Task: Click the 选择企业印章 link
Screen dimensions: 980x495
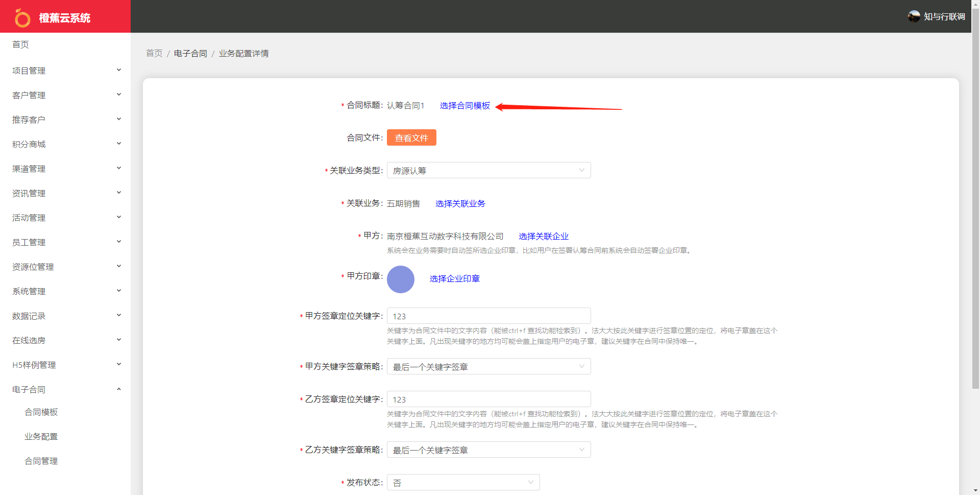Action: (454, 278)
